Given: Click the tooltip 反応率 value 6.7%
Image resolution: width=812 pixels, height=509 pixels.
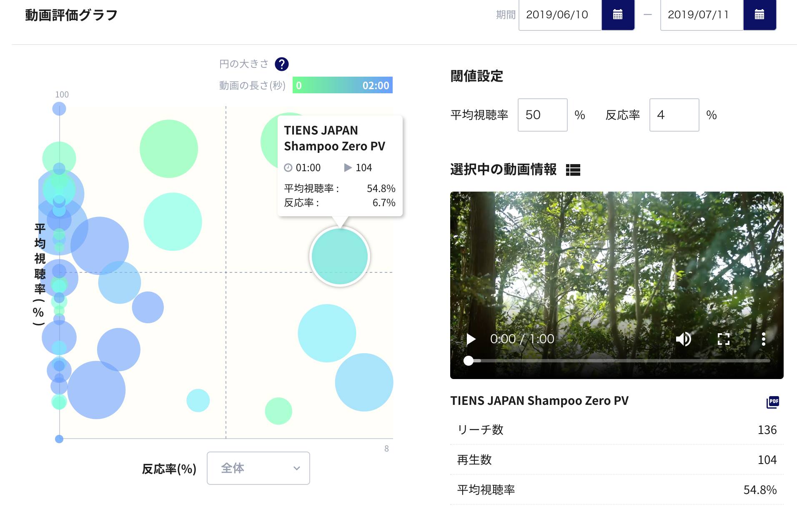Looking at the screenshot, I should [x=384, y=203].
